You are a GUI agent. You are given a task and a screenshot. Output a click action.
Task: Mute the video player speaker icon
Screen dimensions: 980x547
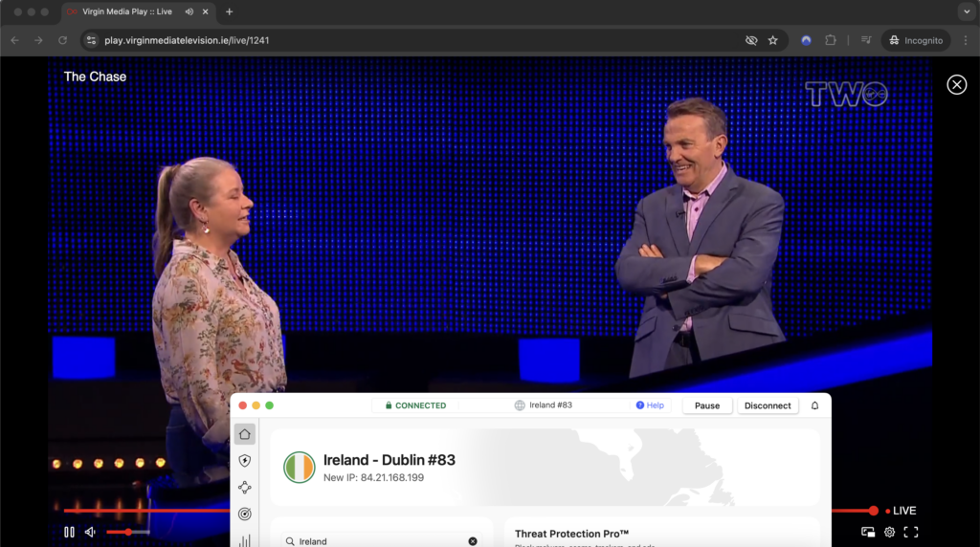[x=91, y=532]
